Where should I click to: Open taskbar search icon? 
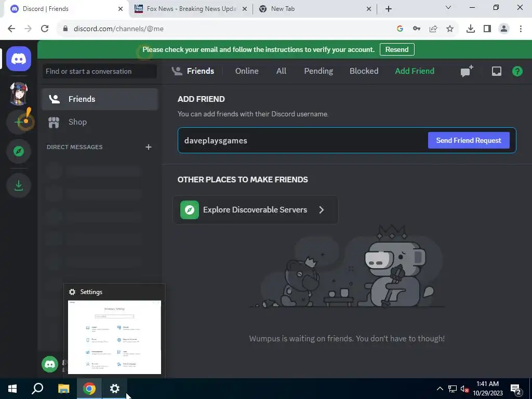pos(37,389)
